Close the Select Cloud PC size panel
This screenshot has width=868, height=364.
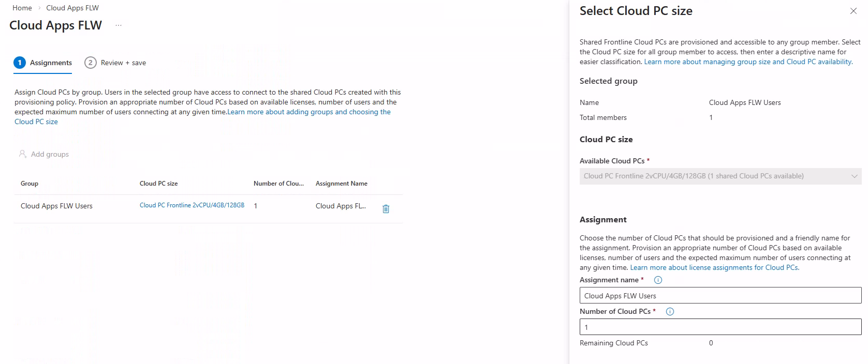853,11
